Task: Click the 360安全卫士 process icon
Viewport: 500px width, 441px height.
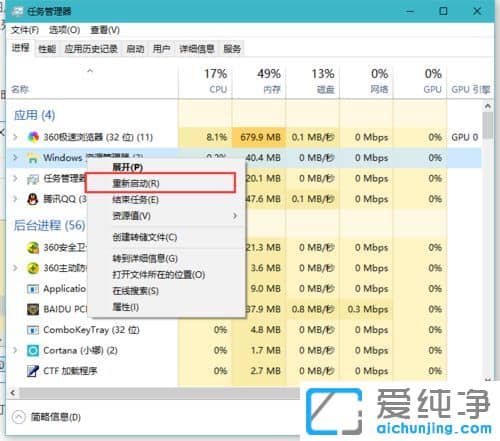Action: tap(33, 248)
